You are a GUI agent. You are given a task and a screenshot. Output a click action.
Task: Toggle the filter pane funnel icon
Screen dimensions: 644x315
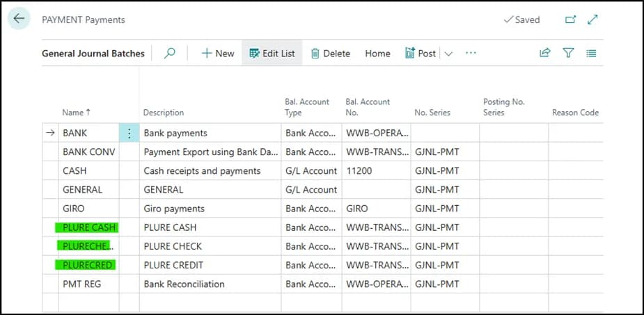568,53
